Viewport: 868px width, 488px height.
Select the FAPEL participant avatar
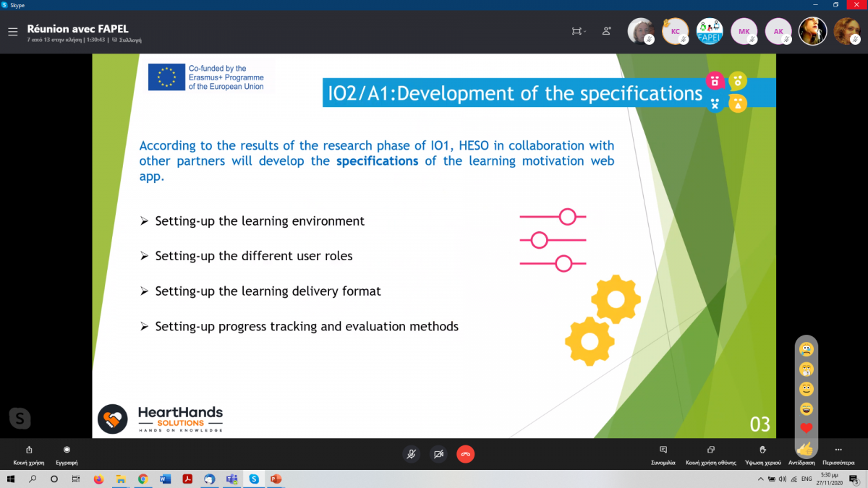pos(710,31)
